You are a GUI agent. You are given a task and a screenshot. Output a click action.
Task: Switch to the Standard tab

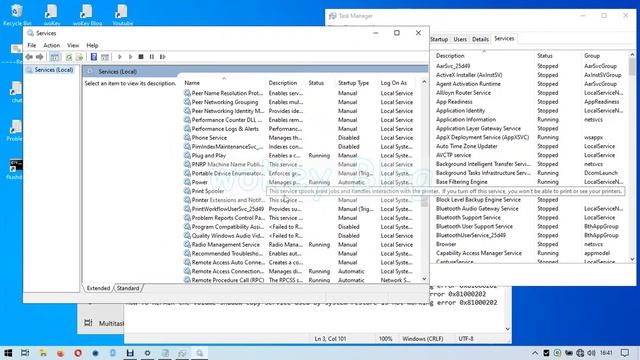(x=128, y=288)
